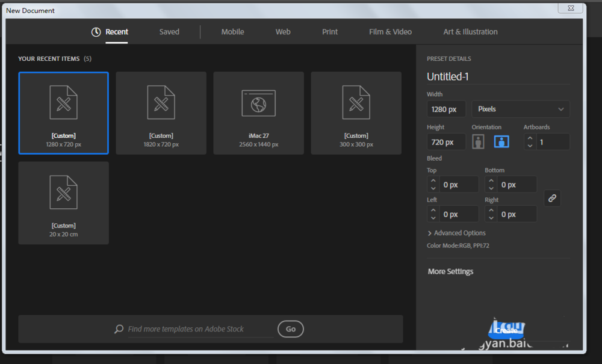
Task: Click the Color Mode:RGB, PPI:72 text
Action: point(458,245)
